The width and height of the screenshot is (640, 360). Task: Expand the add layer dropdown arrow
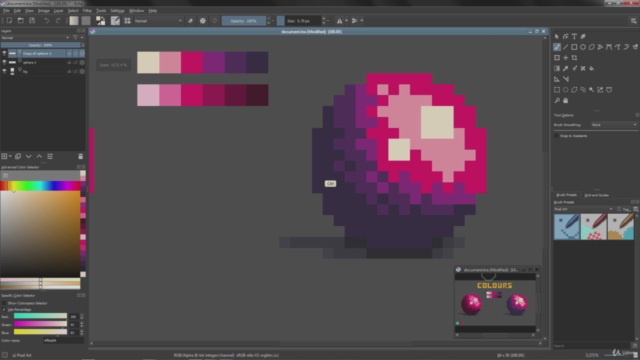pos(10,156)
